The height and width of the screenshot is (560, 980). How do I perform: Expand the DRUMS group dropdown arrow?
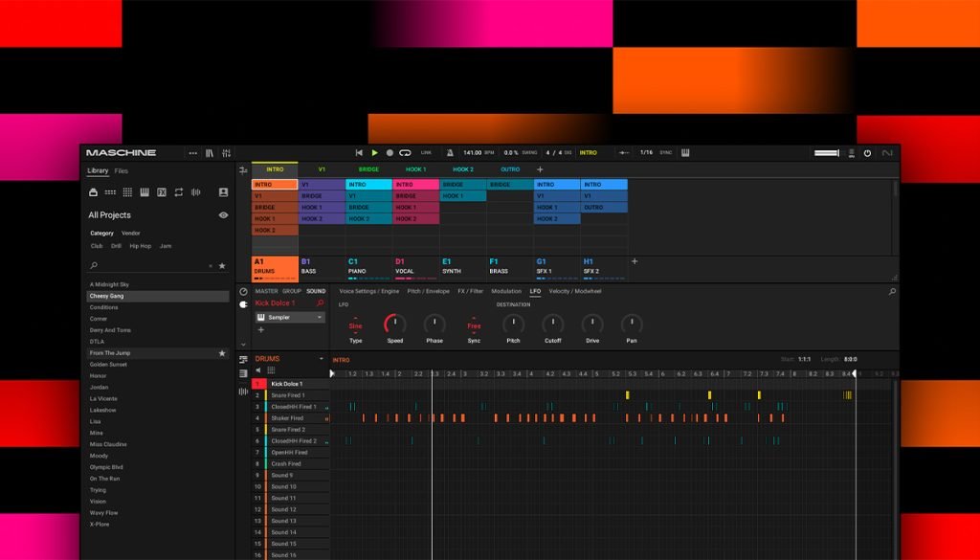(321, 359)
